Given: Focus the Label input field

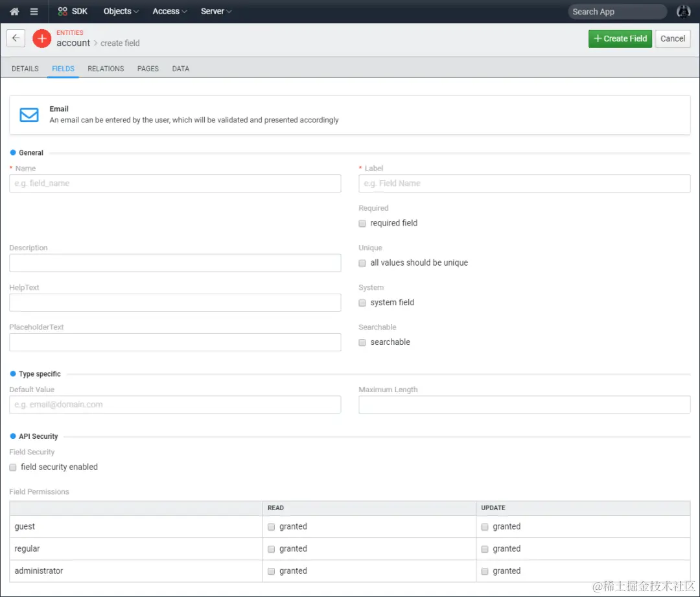Looking at the screenshot, I should 524,183.
